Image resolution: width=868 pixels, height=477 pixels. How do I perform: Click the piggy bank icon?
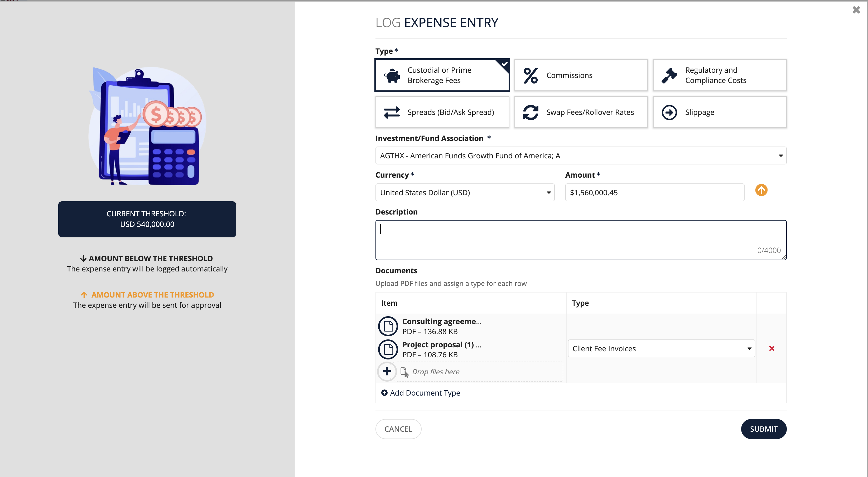(392, 75)
